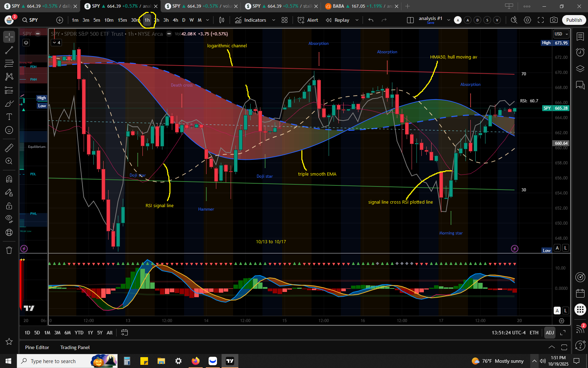This screenshot has height=368, width=588.
Task: Open the watchlist panel in the right sidebar
Action: [x=580, y=36]
